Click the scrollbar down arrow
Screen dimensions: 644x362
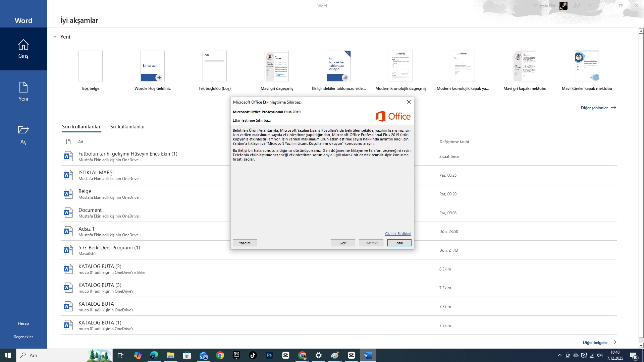[x=641, y=345]
